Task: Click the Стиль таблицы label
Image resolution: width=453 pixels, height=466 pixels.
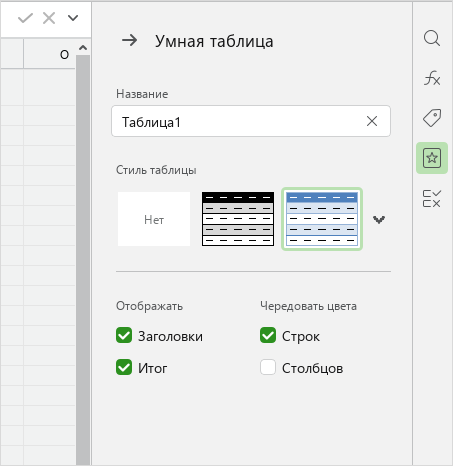Action: pyautogui.click(x=156, y=170)
